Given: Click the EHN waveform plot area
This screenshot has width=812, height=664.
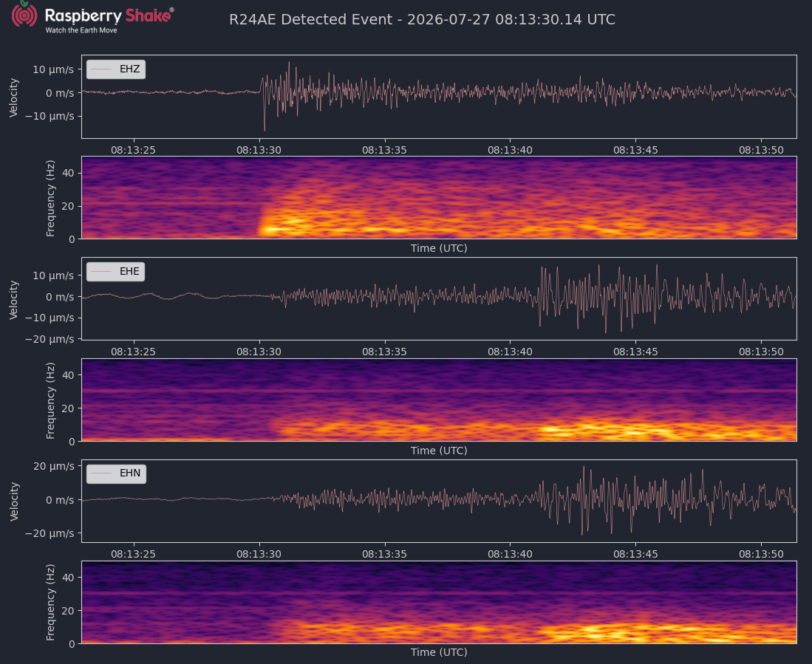Looking at the screenshot, I should [x=439, y=501].
